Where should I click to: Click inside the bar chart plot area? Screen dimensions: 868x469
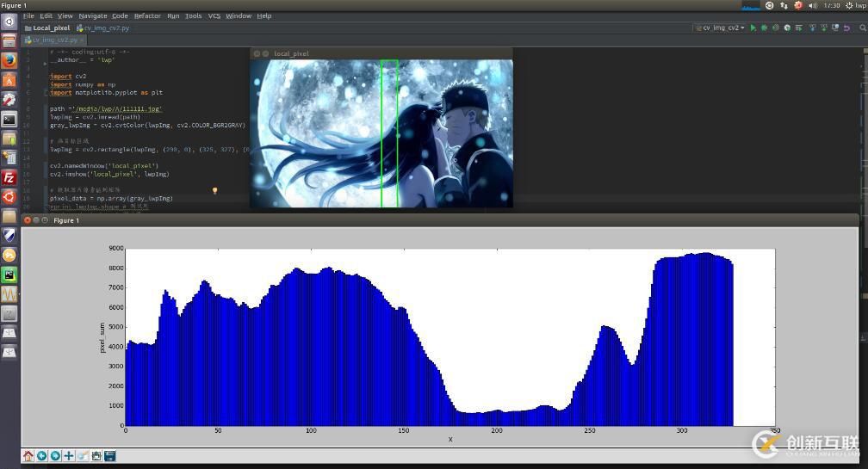click(x=450, y=337)
